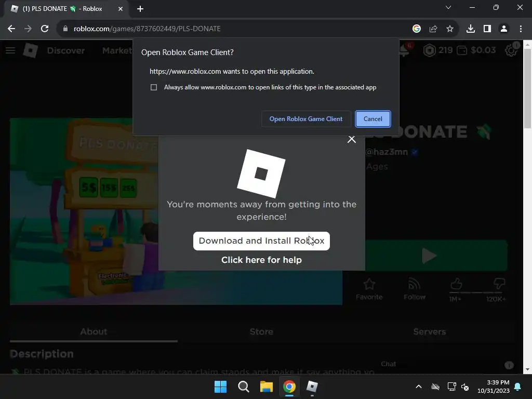Bookmark this page with the star icon
This screenshot has height=399, width=532.
click(450, 29)
